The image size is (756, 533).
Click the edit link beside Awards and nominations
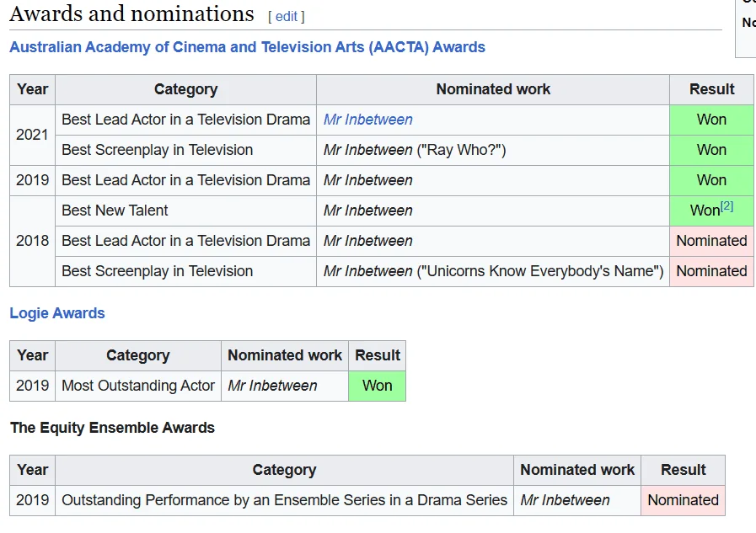click(287, 16)
